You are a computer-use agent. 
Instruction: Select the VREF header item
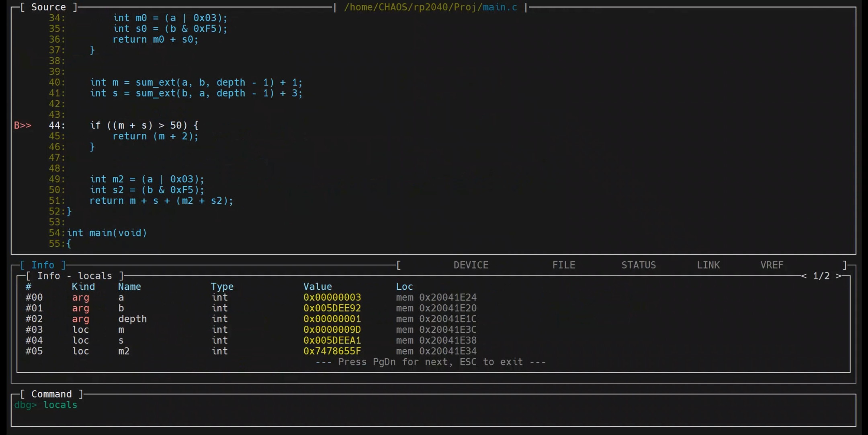[772, 265]
